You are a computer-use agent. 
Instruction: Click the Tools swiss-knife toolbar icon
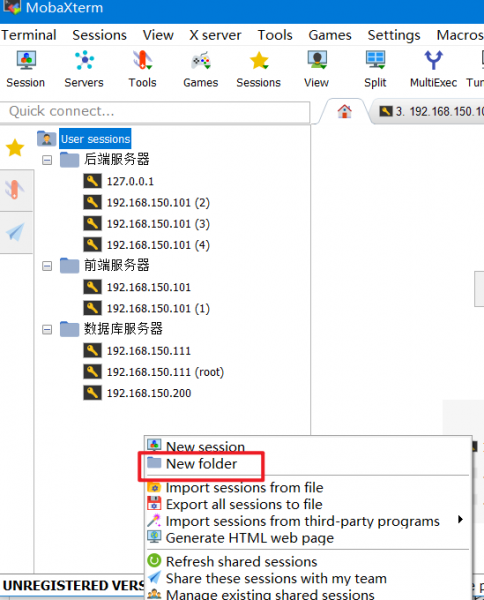(142, 60)
